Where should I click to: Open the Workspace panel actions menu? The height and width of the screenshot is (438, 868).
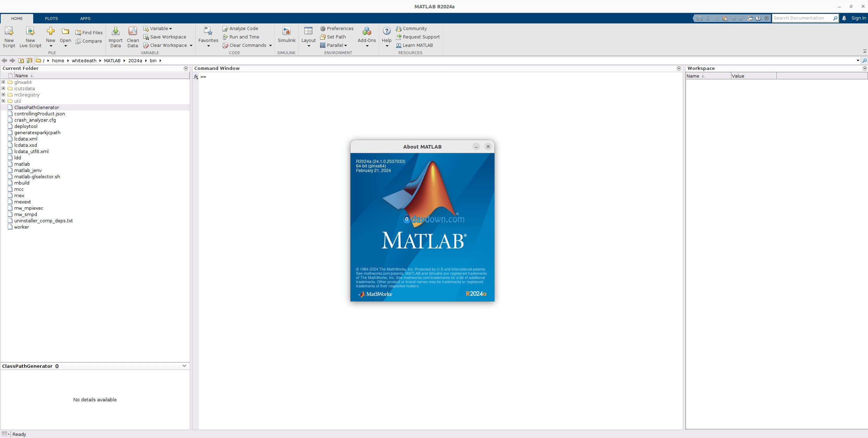(x=865, y=69)
